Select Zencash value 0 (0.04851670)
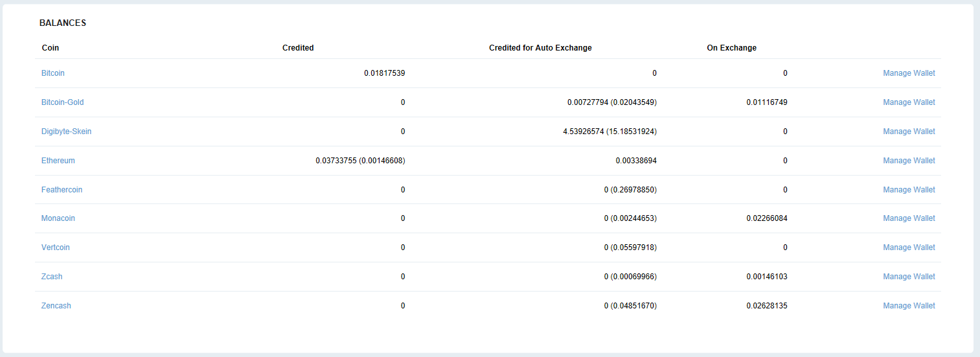 click(630, 306)
